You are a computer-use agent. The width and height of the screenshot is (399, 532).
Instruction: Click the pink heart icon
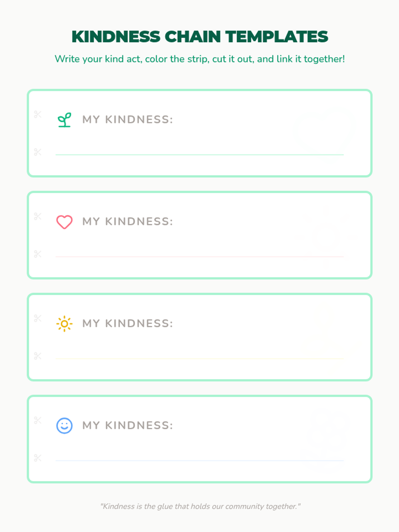pyautogui.click(x=65, y=222)
